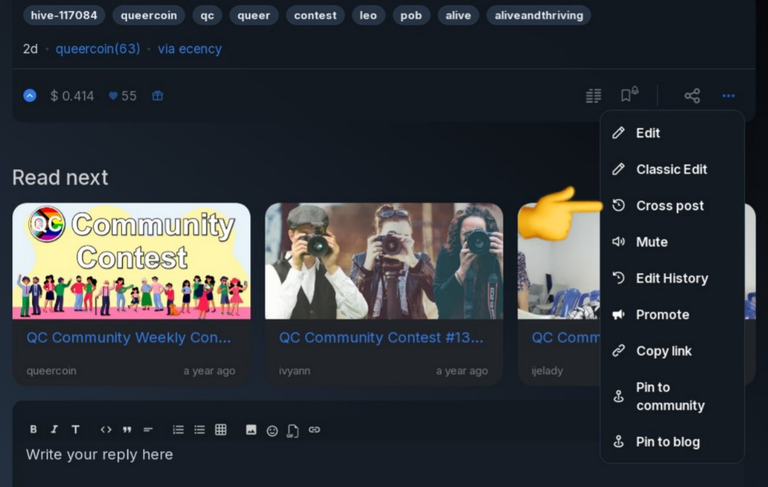Open the queercoin author profile link
Image resolution: width=768 pixels, height=487 pixels.
[97, 49]
